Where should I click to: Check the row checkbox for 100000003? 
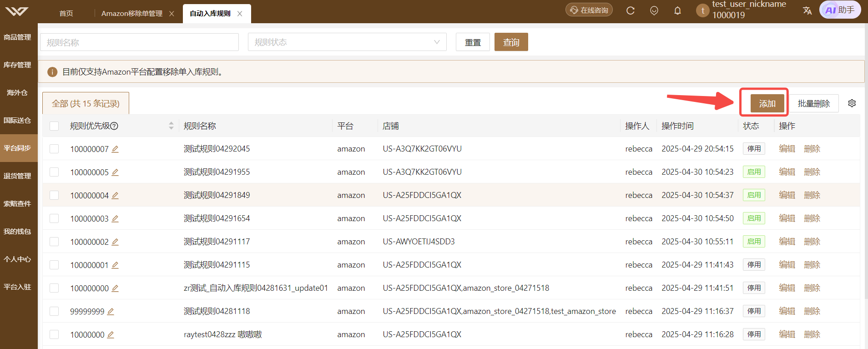(54, 218)
